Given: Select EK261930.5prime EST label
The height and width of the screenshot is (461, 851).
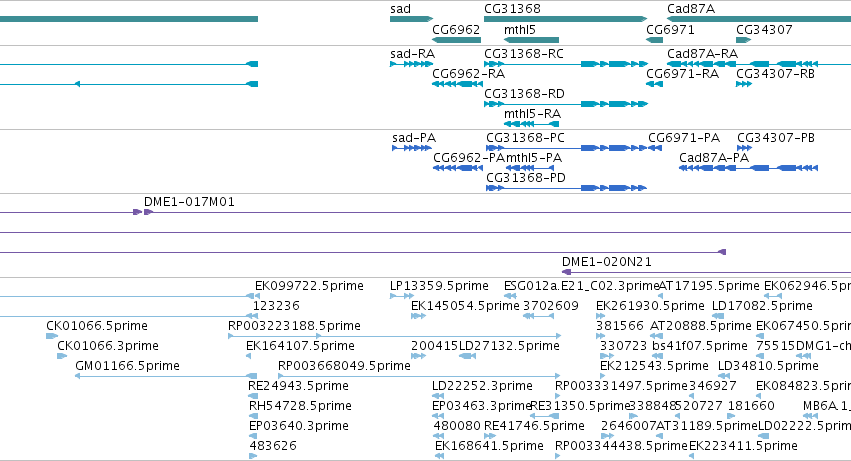Looking at the screenshot, I should [650, 306].
